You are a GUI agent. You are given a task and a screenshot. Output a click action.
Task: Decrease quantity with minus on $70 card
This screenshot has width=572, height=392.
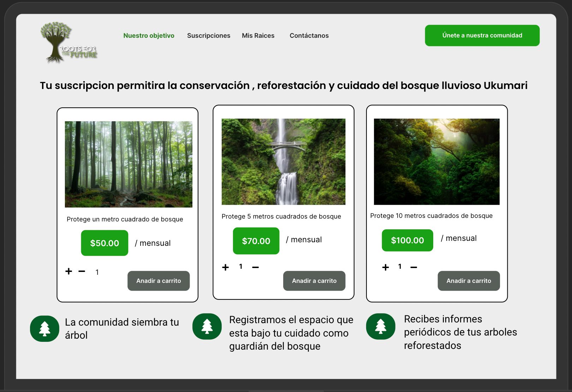click(256, 267)
